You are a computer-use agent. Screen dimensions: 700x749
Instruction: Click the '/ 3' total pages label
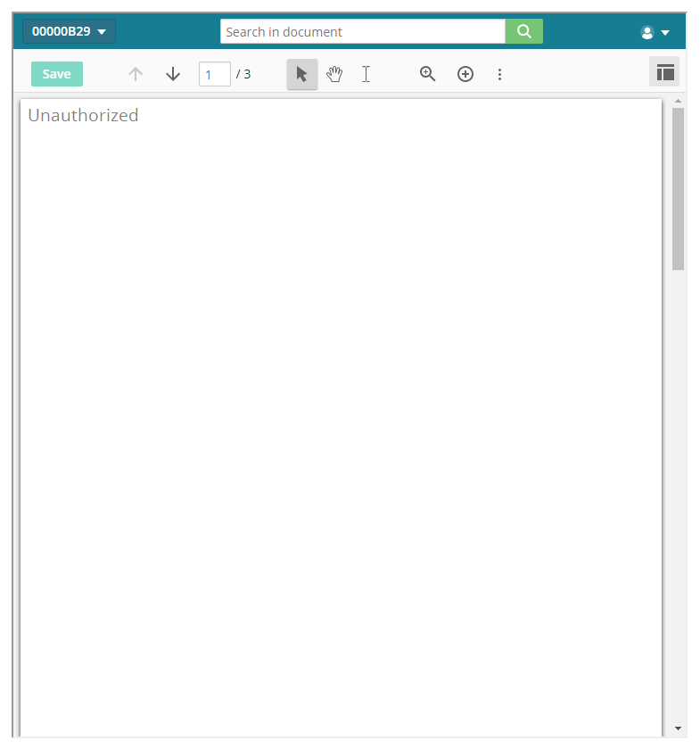[x=243, y=74]
